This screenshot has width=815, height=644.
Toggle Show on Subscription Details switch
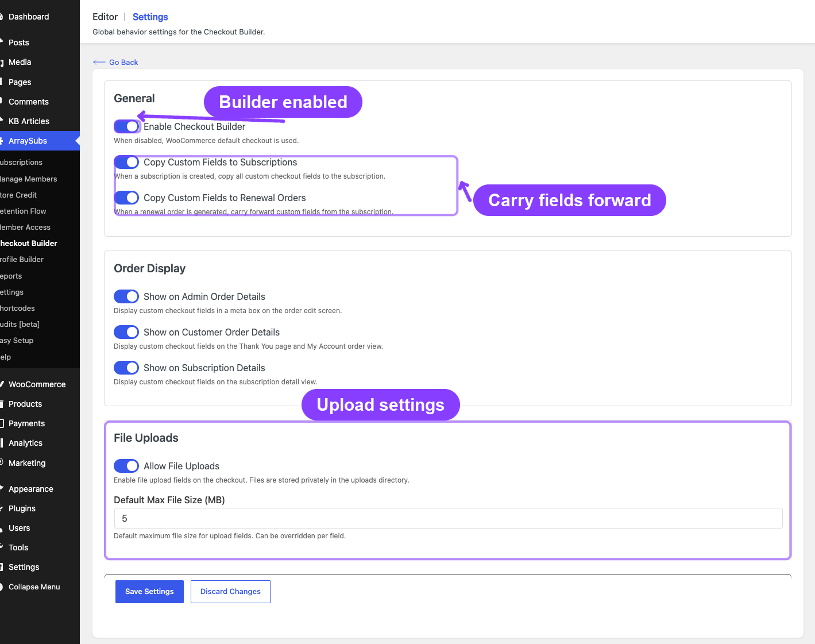126,368
